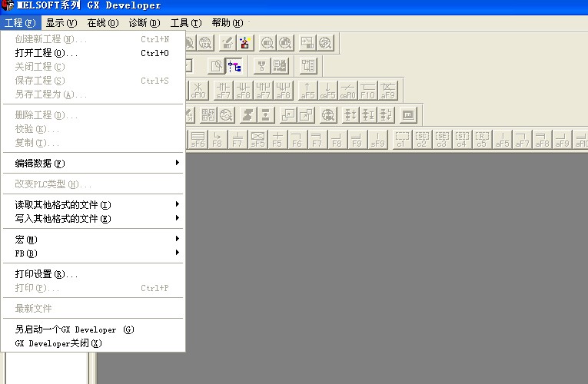Toggle the highlighted project tree display button

coord(234,66)
